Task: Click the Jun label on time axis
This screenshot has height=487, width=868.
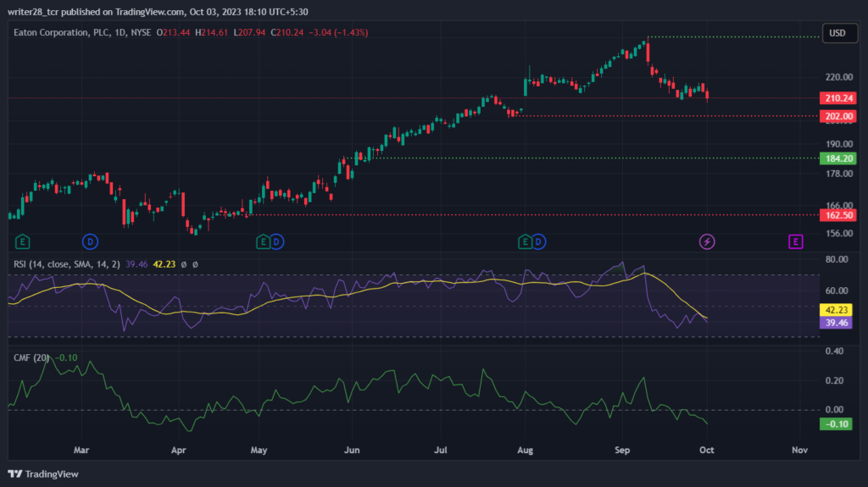Action: 352,450
